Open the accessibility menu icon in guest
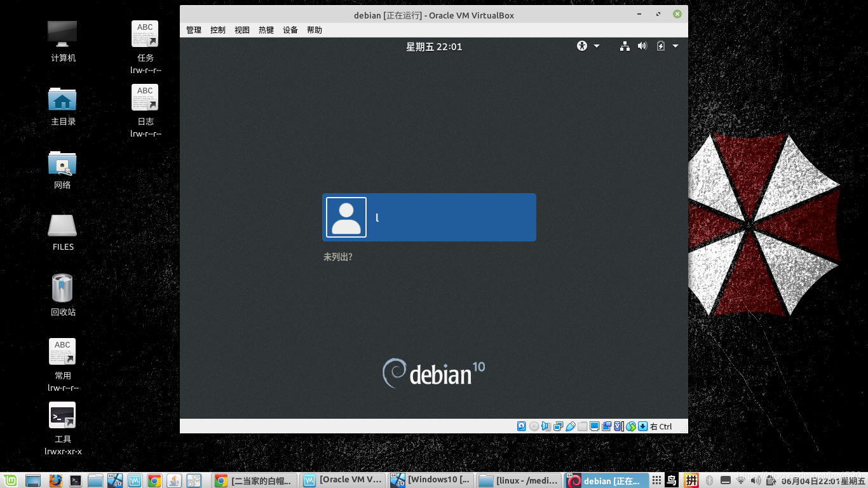 (x=582, y=46)
